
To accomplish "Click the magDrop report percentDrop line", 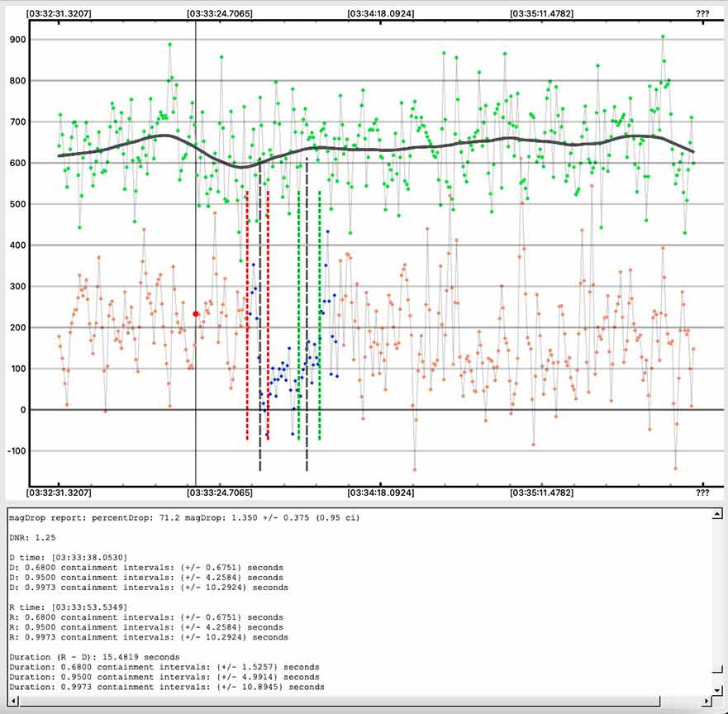I will (x=184, y=517).
